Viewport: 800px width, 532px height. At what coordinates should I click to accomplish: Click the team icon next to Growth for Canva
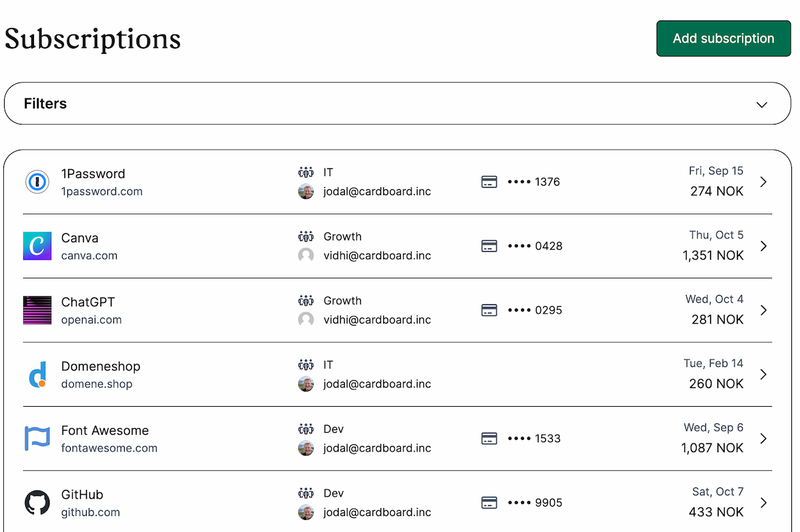(x=306, y=237)
